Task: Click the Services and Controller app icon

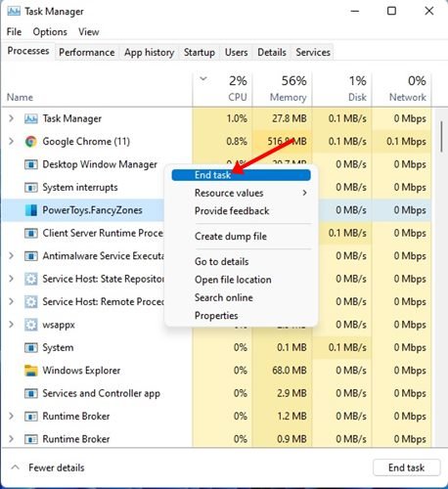Action: [30, 393]
